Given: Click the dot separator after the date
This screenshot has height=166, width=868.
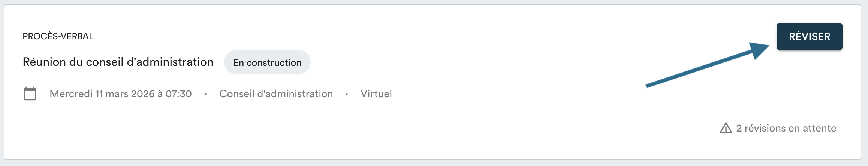Looking at the screenshot, I should coord(205,94).
